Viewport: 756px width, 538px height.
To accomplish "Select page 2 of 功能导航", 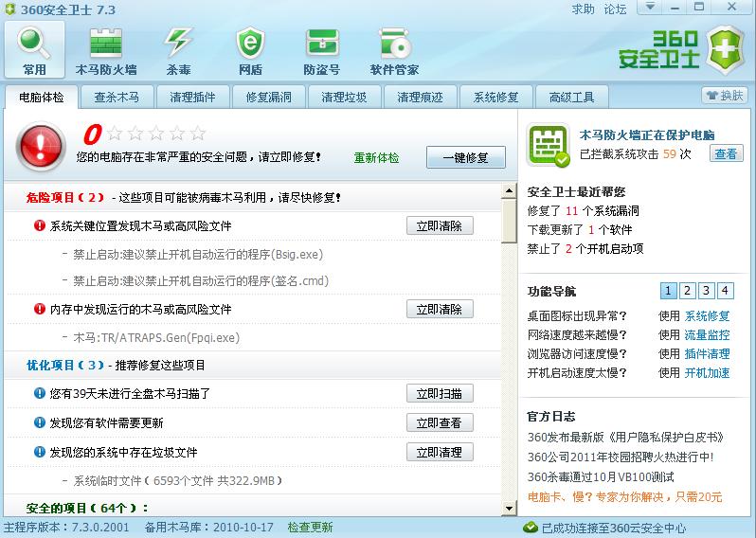I will tap(687, 291).
